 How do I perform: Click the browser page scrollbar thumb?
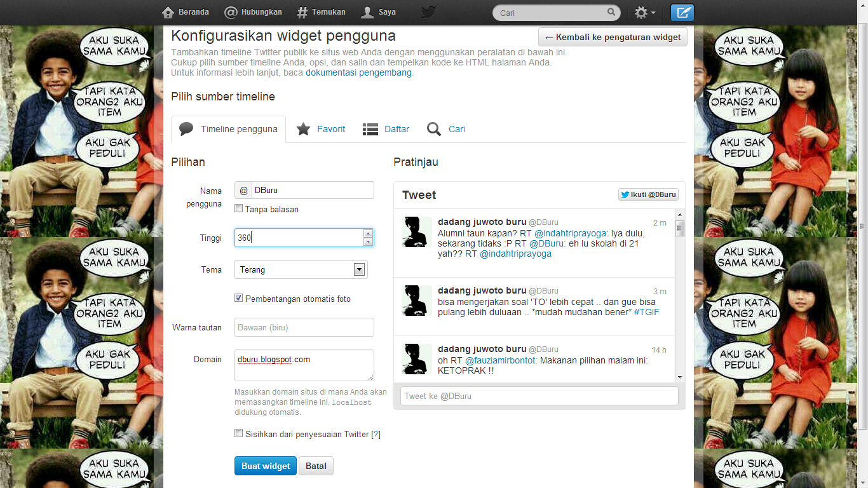862,226
